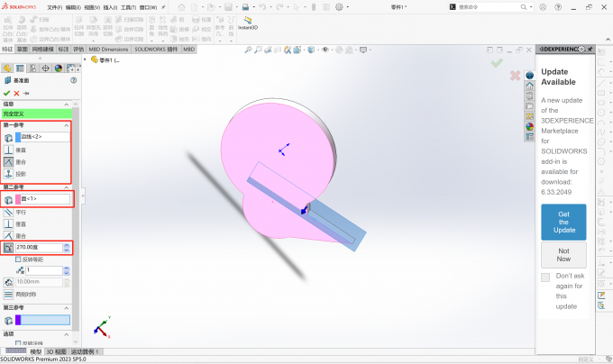This screenshot has width=613, height=364.
Task: Collapse the 选项 section
Action: coord(67,334)
